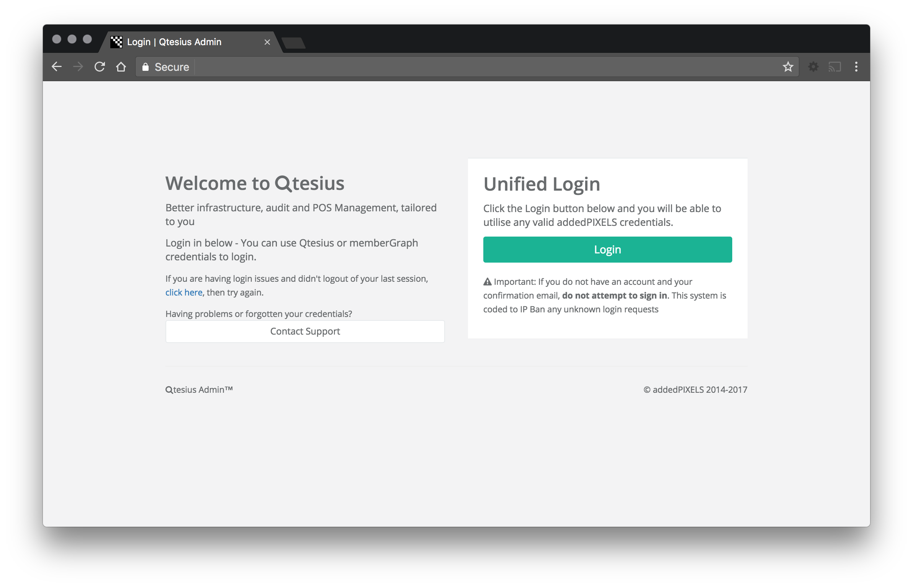
Task: Click the green Login button
Action: coord(607,250)
